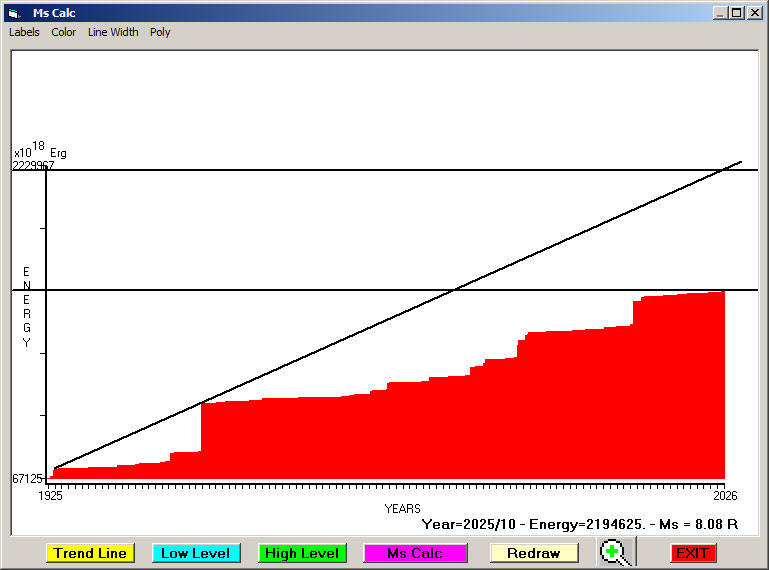769x570 pixels.
Task: Maximize the Ms Calc window
Action: [737, 13]
